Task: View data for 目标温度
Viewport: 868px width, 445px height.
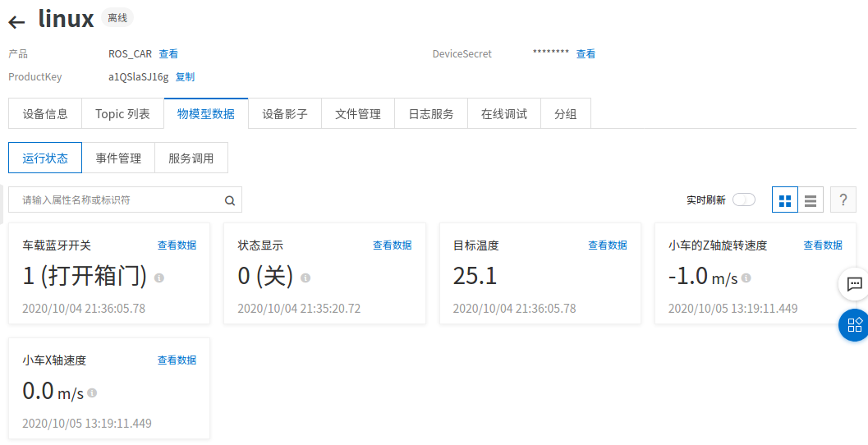Action: click(607, 245)
